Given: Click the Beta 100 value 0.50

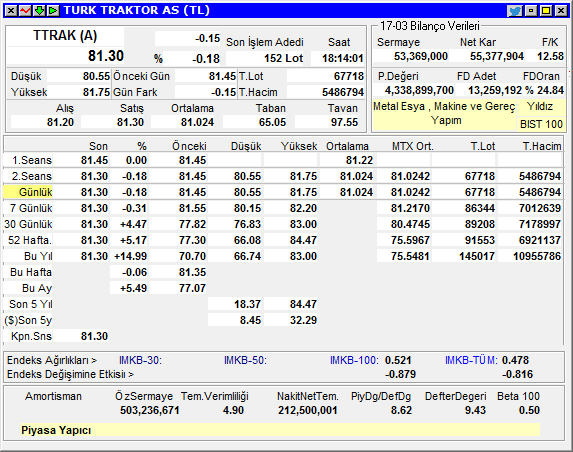Looking at the screenshot, I should 529,410.
